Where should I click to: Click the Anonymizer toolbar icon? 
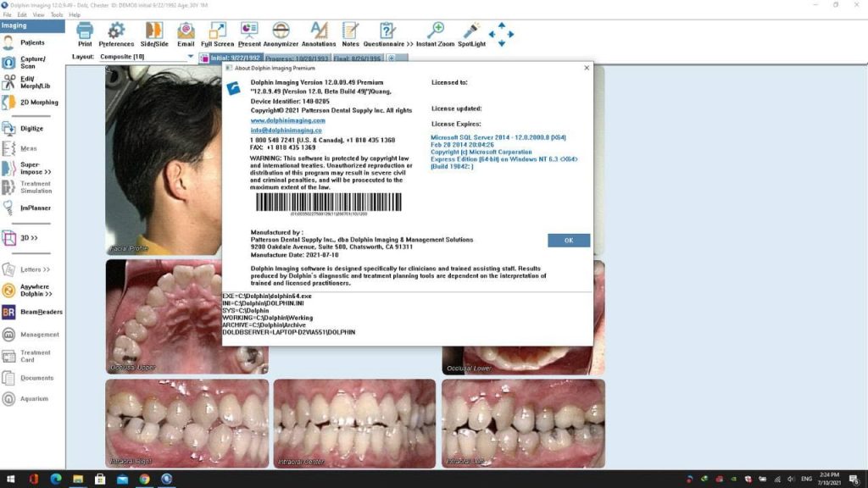coord(281,34)
